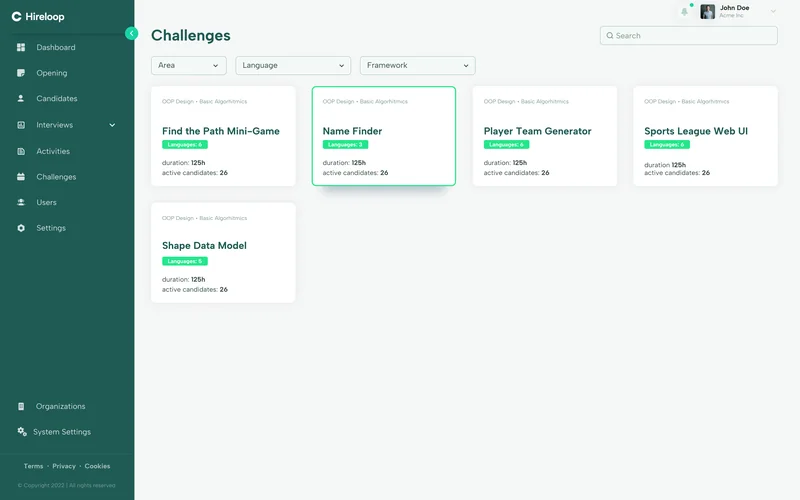Click Languages badge on Name Finder card
This screenshot has height=500, width=800.
point(345,145)
